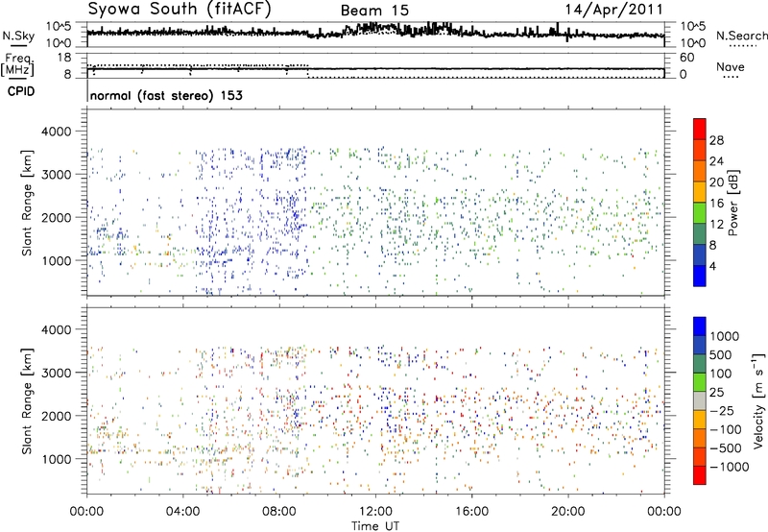Click the Velocity panel 'Slant Range [km]' label

[x=27, y=400]
